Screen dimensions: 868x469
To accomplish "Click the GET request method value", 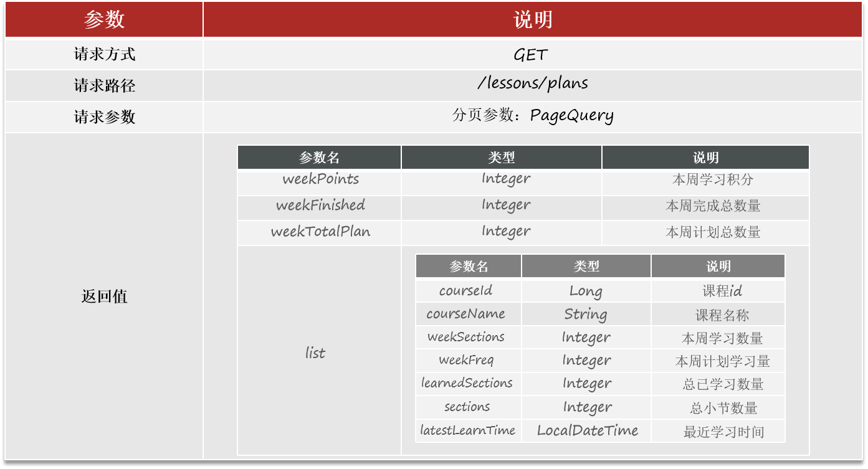I will pos(530,55).
